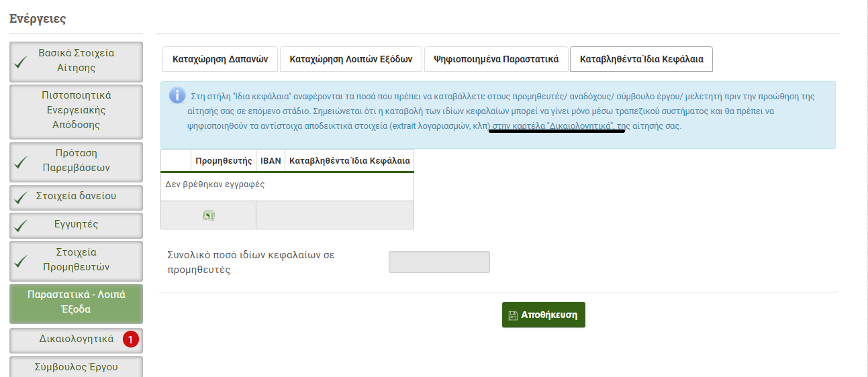Go to Στοιχεία Προμηθευτών step
868x377 pixels.
pyautogui.click(x=76, y=260)
